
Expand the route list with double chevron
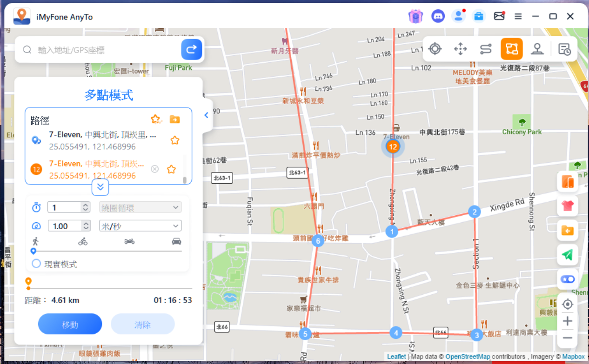coord(100,187)
